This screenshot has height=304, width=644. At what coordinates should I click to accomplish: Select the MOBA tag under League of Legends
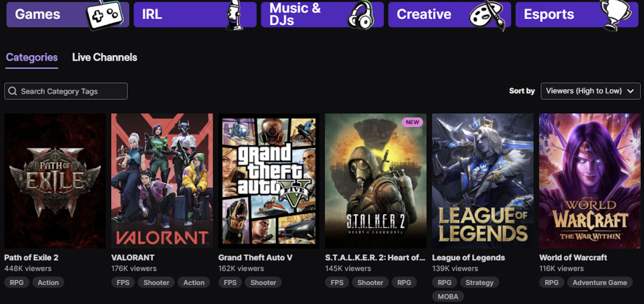448,297
